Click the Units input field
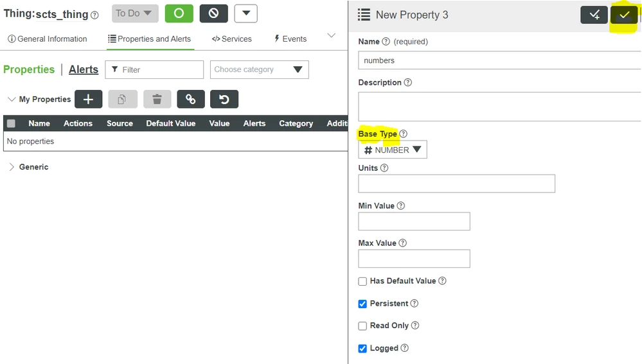Viewport: 642px width, 364px height. point(456,184)
